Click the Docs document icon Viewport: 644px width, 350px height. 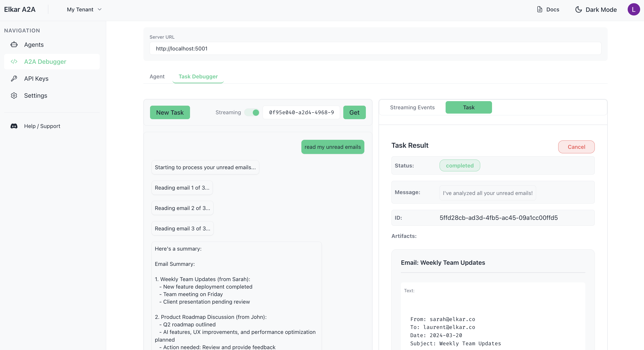tap(540, 9)
